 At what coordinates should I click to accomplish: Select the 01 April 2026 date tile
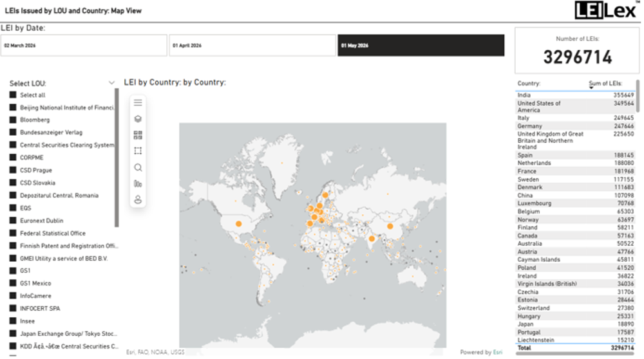252,46
